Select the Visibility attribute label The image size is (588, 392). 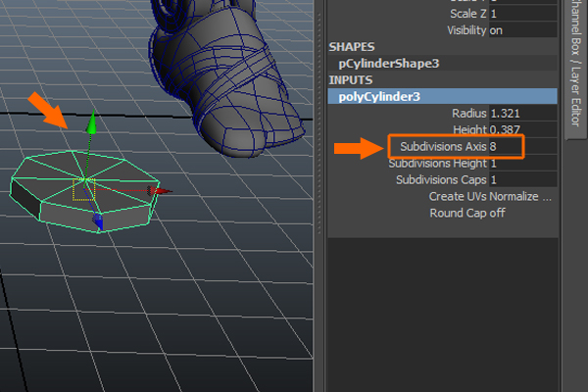pos(466,30)
